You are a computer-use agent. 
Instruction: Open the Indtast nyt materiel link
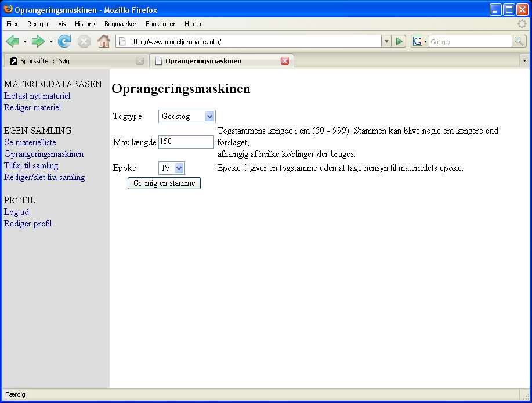pyautogui.click(x=37, y=96)
